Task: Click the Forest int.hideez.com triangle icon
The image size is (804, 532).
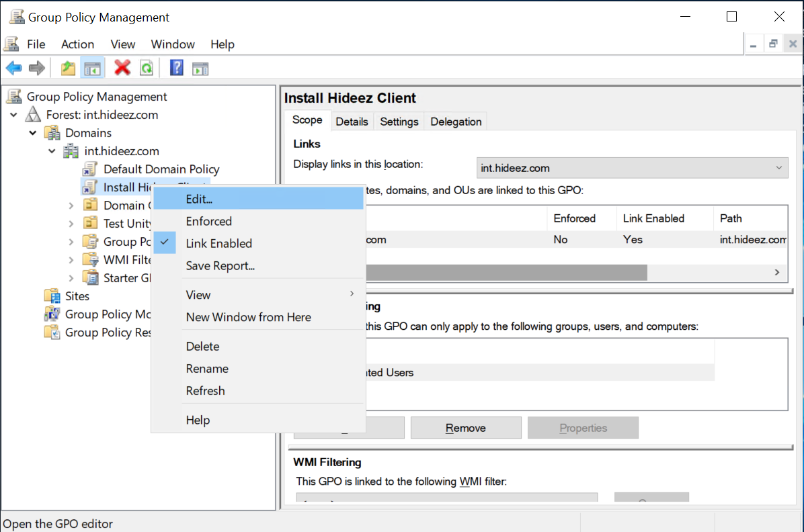Action: point(34,114)
